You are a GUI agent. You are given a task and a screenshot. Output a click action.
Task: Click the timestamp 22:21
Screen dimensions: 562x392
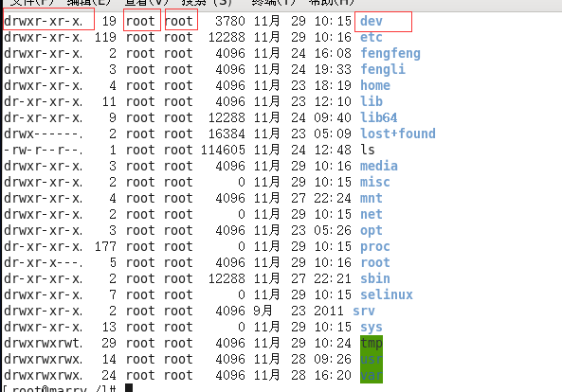(x=333, y=279)
